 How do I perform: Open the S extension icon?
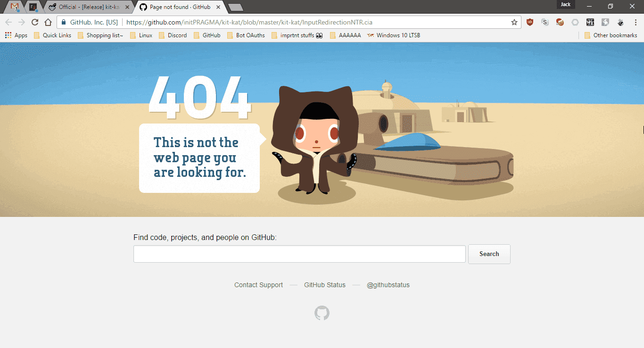click(545, 22)
